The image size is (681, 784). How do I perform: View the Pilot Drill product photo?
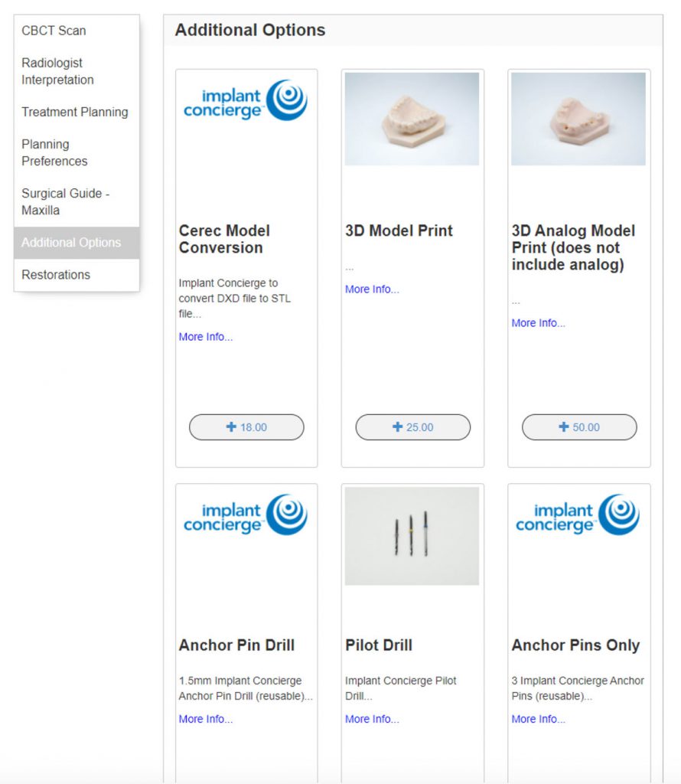tap(412, 536)
